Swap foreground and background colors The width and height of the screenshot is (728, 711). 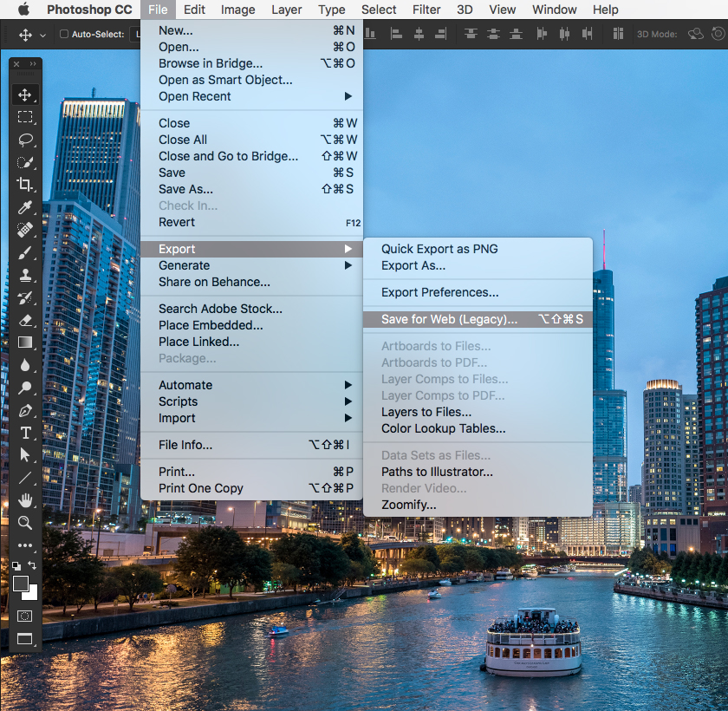(x=33, y=566)
